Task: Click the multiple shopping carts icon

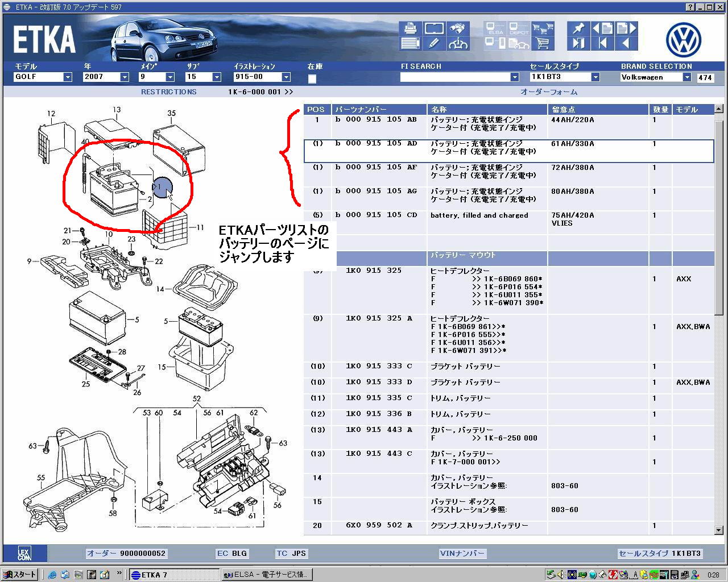Action: click(543, 28)
